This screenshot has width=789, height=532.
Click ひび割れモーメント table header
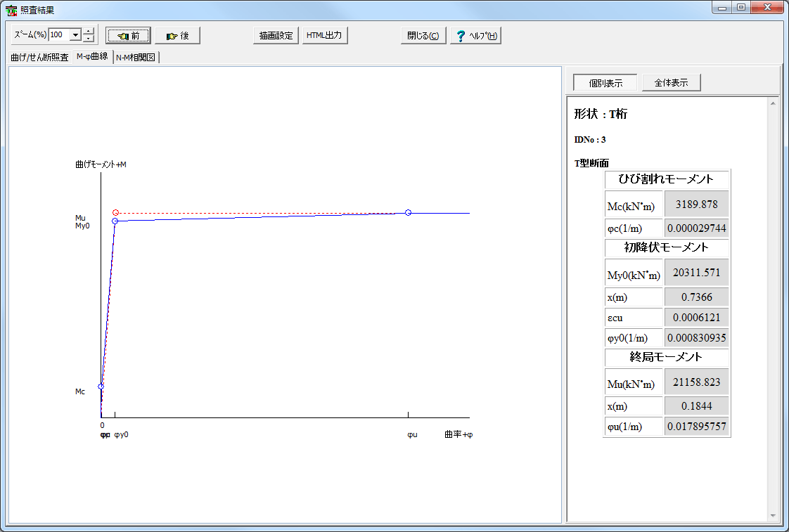pyautogui.click(x=666, y=179)
